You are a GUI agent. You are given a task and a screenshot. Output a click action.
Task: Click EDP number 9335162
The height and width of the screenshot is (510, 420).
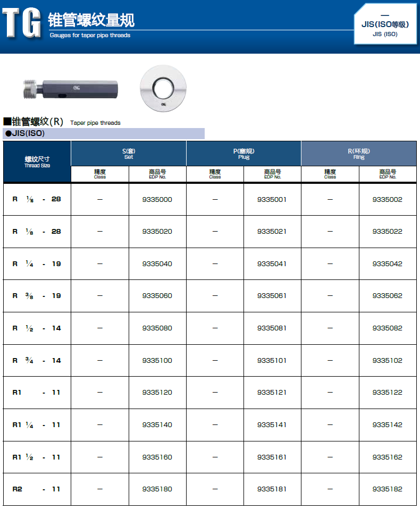(388, 457)
